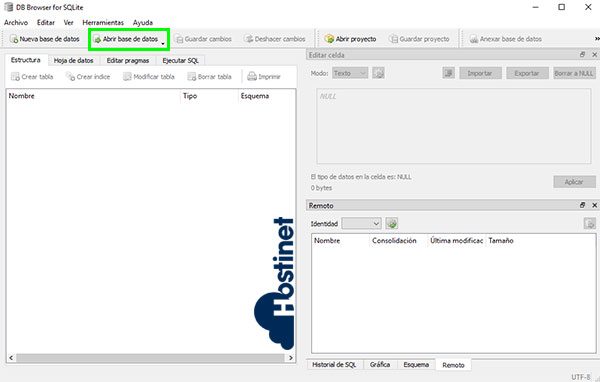
Task: Switch to the bottom Esquema tab
Action: click(x=416, y=365)
